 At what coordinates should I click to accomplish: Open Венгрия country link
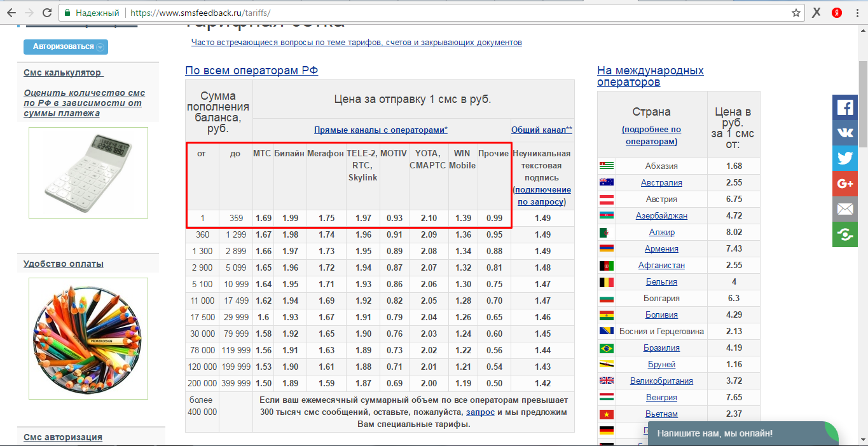(x=661, y=397)
